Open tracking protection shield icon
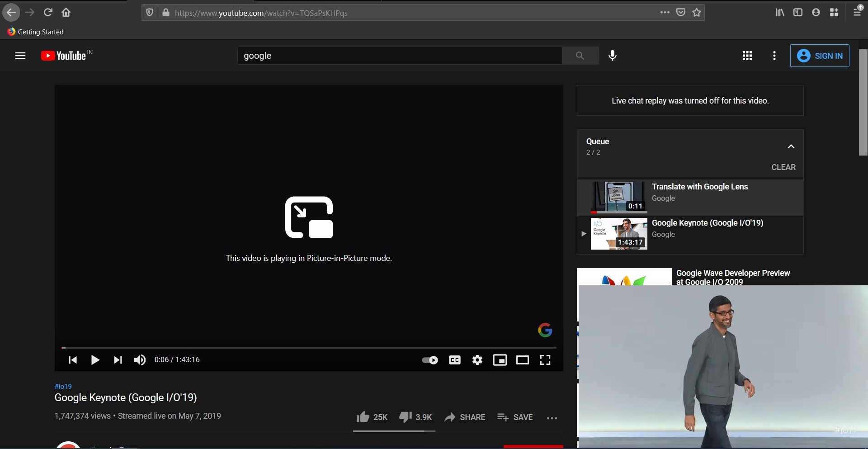This screenshot has width=868, height=449. click(150, 13)
